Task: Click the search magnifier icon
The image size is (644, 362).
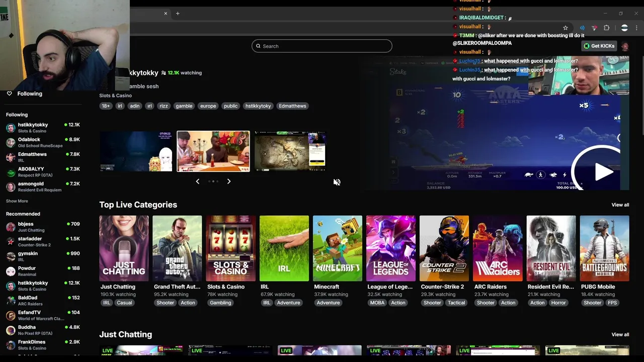Action: tap(258, 46)
